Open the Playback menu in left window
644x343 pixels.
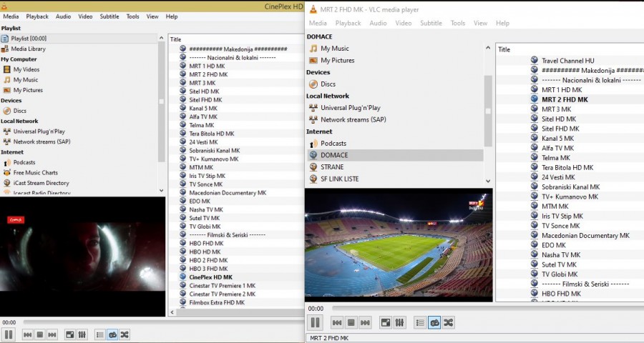[37, 16]
